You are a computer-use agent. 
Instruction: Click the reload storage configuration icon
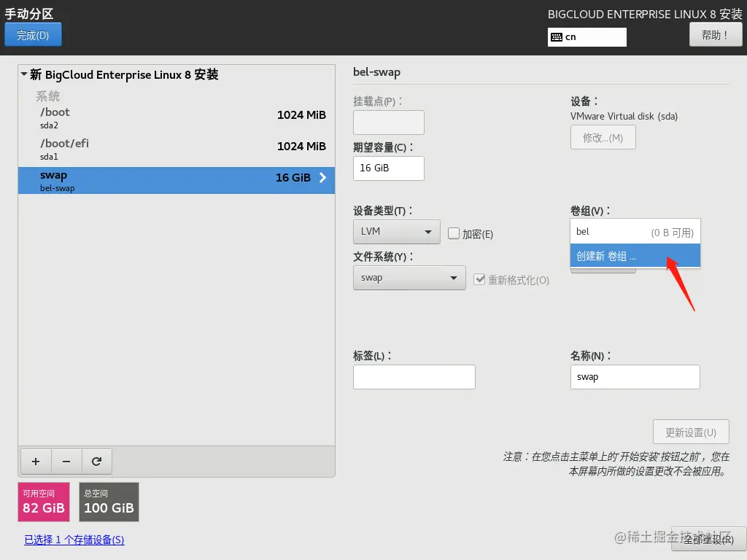[97, 462]
